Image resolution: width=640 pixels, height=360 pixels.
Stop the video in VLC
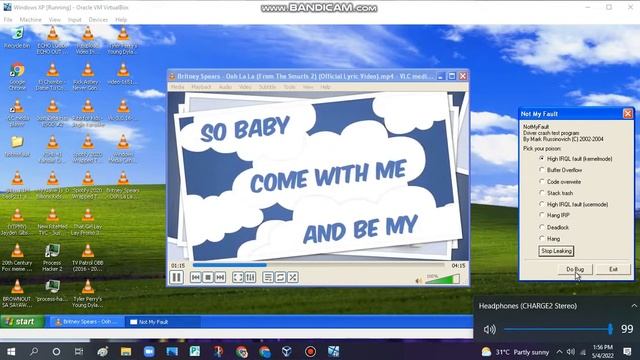point(208,278)
